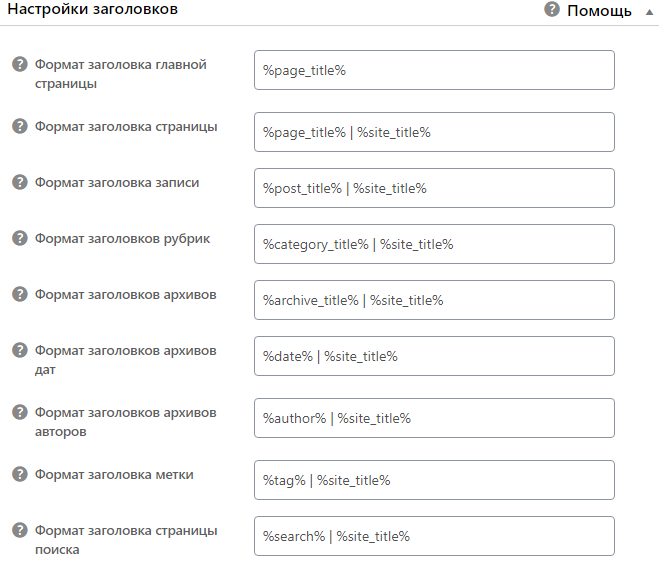659x566 pixels.
Task: Select the tag title format input
Action: click(434, 480)
